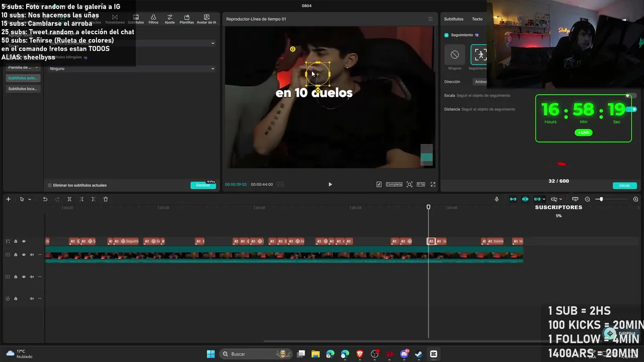Open the Completa quality dropdown

[394, 185]
